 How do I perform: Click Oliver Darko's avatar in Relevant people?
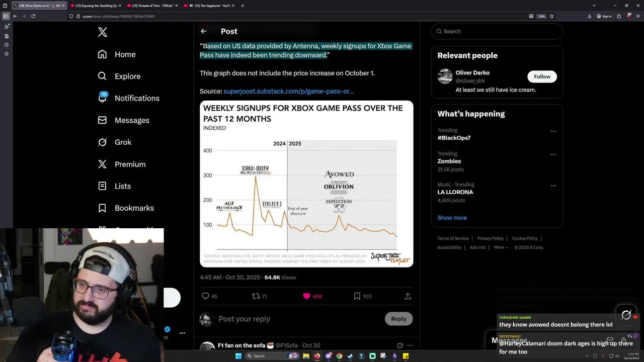[x=445, y=76]
